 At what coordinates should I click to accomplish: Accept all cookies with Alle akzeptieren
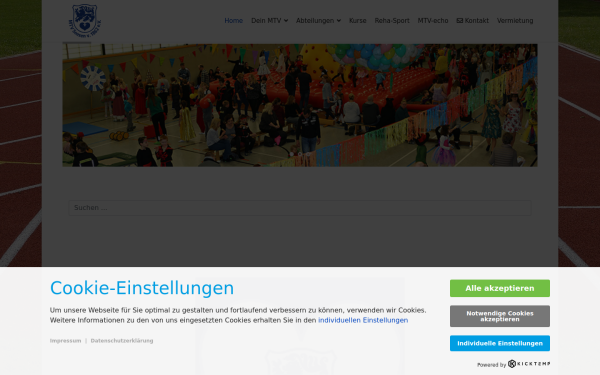tap(500, 288)
